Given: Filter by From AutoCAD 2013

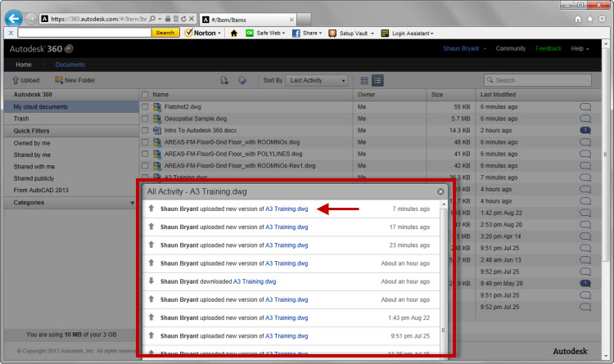Looking at the screenshot, I should click(x=41, y=191).
